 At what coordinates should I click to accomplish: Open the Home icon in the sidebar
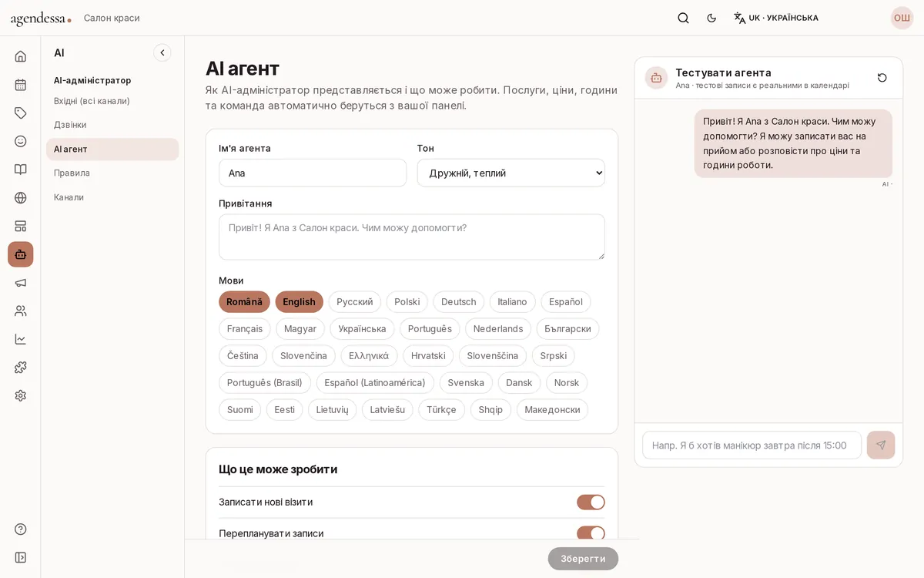point(21,56)
